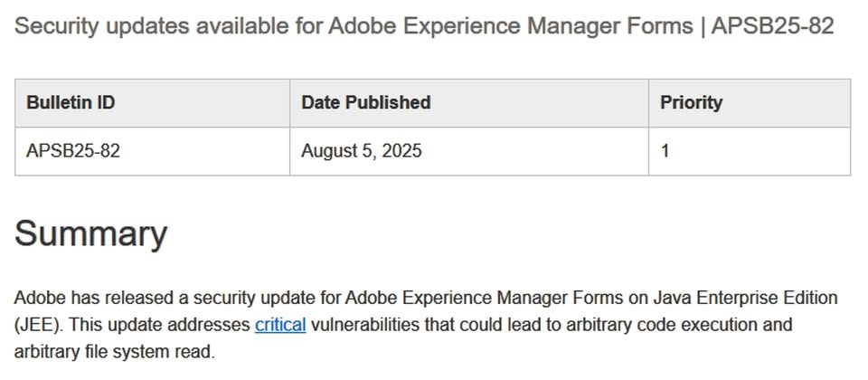The image size is (868, 380).
Task: Click "(JEE)" in the summary paragraph
Action: [37, 325]
